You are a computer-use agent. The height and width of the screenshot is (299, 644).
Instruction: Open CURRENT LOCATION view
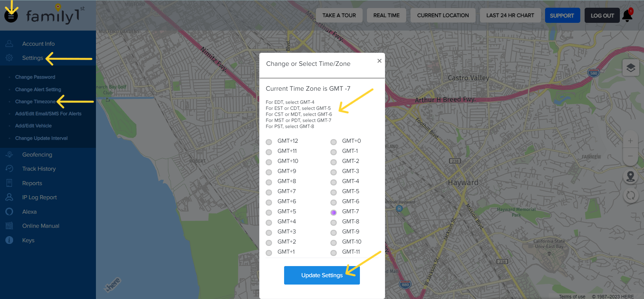click(x=443, y=15)
